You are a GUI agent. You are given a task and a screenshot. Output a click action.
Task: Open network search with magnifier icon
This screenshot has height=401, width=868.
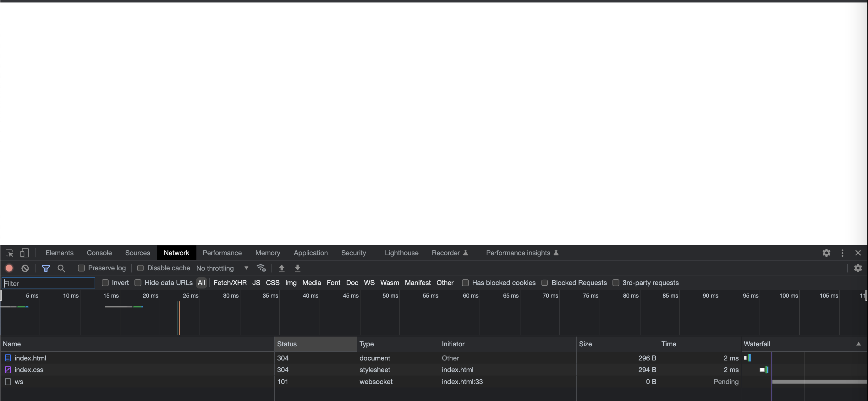coord(61,268)
